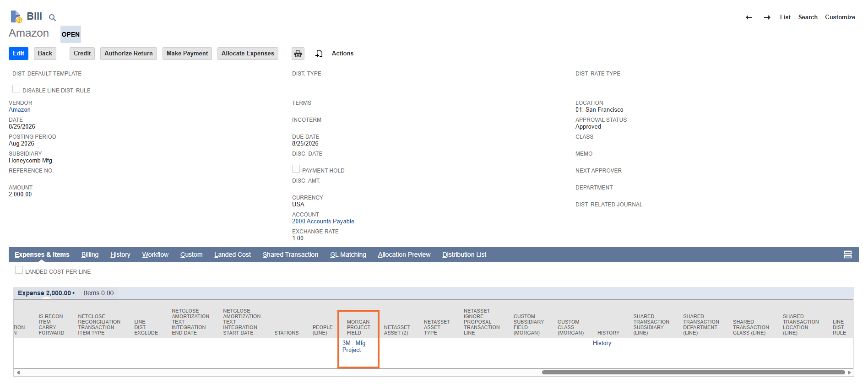Screen dimensions: 868x384
Task: Open the Landed Cost tab
Action: tap(233, 254)
